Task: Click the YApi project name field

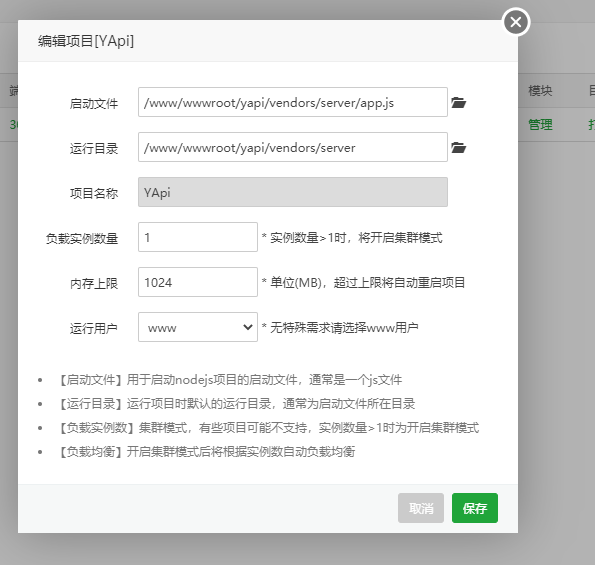Action: [293, 192]
